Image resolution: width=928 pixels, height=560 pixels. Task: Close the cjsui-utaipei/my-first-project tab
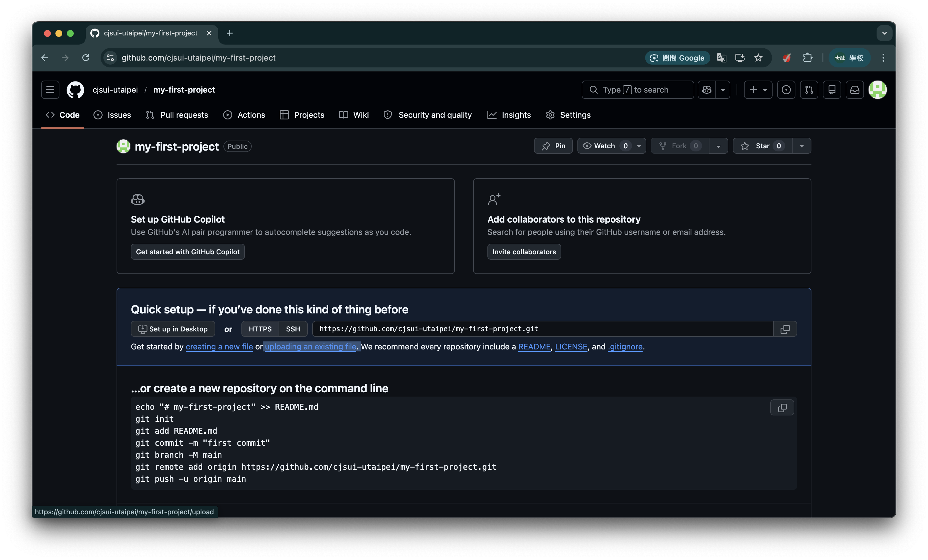point(209,33)
